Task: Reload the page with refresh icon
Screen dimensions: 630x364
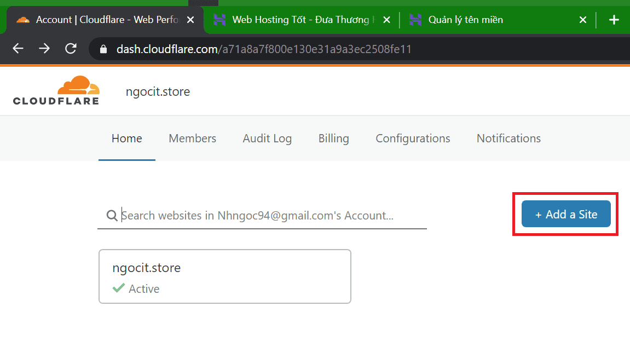Action: click(x=71, y=49)
